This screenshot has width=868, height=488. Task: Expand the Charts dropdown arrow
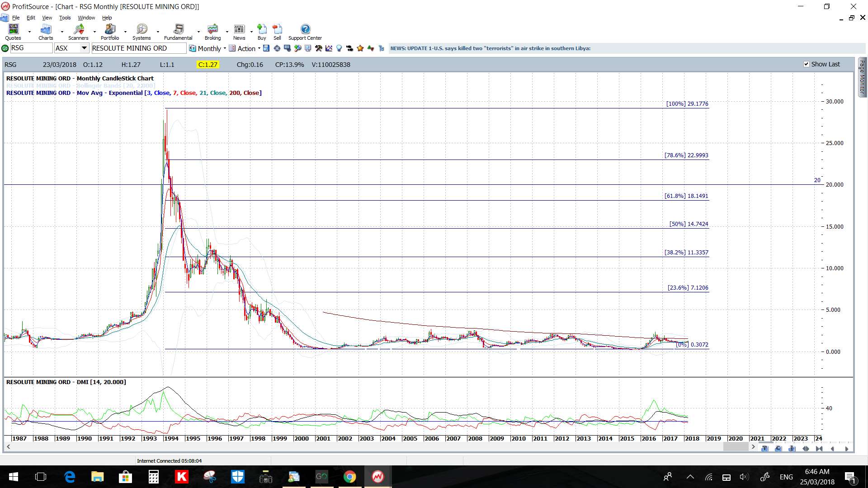point(62,32)
